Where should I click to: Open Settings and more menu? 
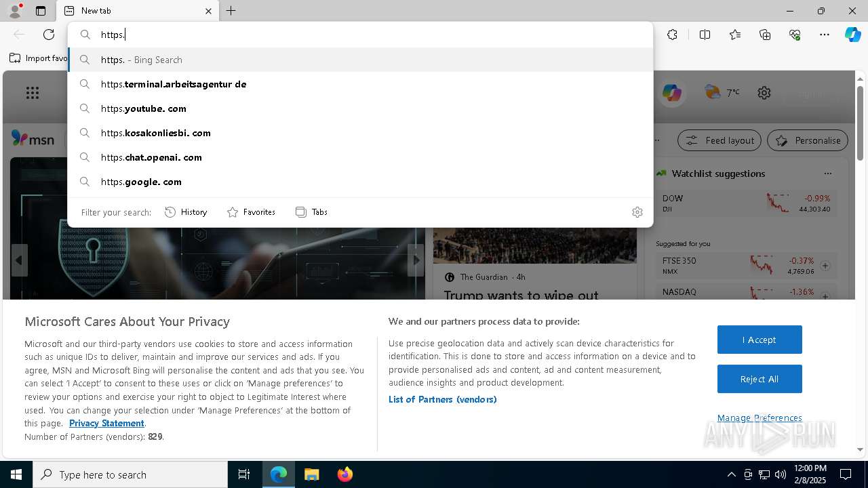click(825, 35)
